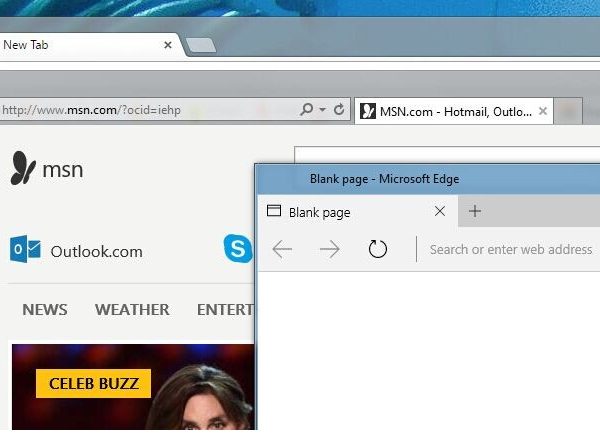Close the Chrome New Tab tab

pos(168,45)
